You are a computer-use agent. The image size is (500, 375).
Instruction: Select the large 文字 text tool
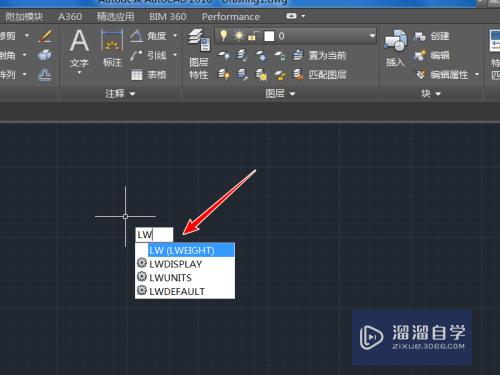click(79, 48)
